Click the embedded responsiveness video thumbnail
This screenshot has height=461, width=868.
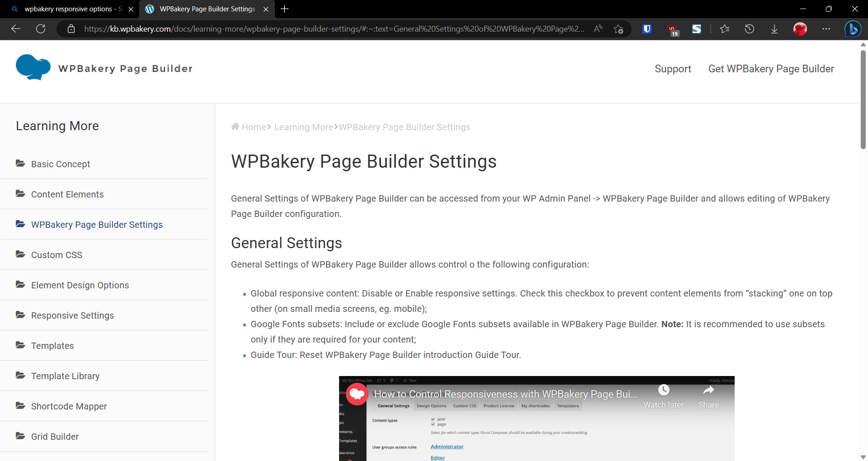coord(537,419)
